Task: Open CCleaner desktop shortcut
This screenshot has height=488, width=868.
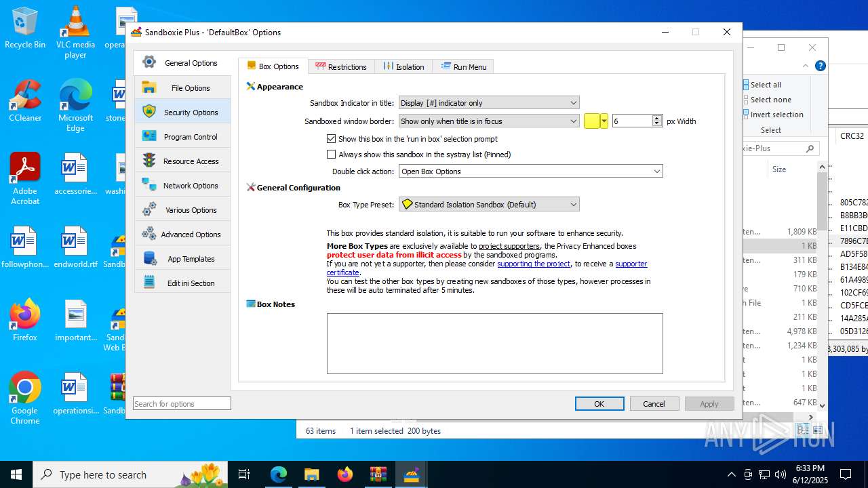Action: tap(25, 100)
